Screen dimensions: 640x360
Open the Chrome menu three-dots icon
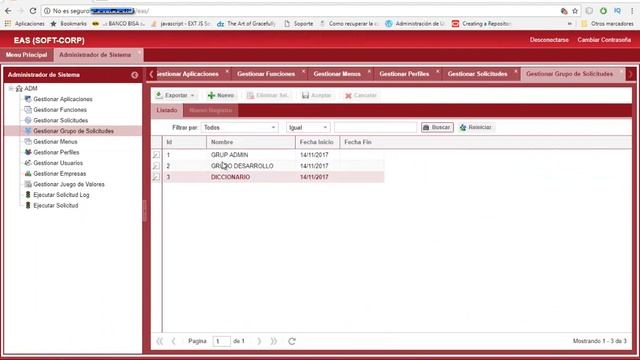click(632, 11)
